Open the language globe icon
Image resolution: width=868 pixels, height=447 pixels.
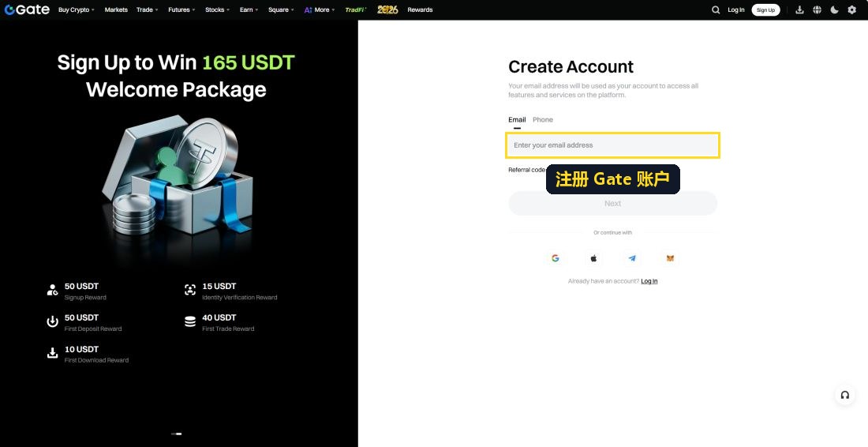pyautogui.click(x=817, y=10)
